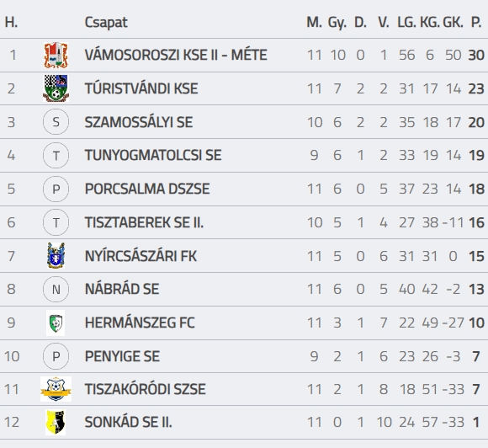Open the TÚRISTVÁNDI KSE team page

(x=141, y=88)
